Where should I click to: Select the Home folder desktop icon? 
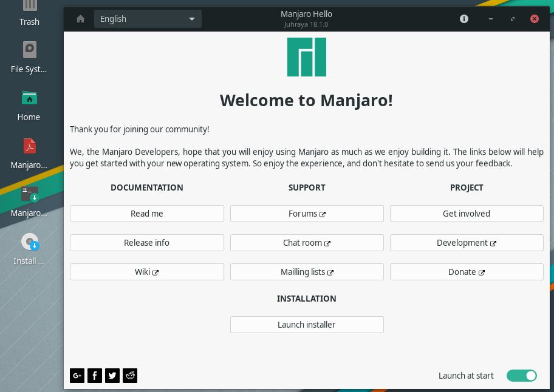pyautogui.click(x=29, y=106)
